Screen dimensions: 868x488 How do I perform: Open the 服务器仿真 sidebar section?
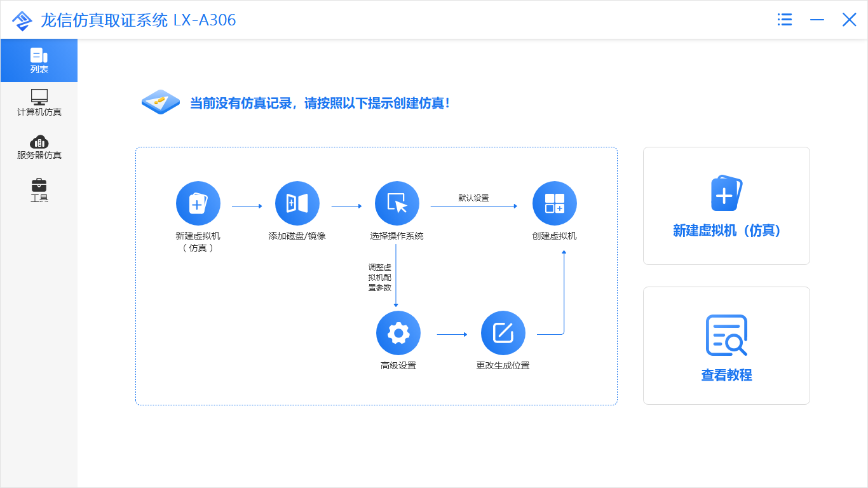[39, 147]
